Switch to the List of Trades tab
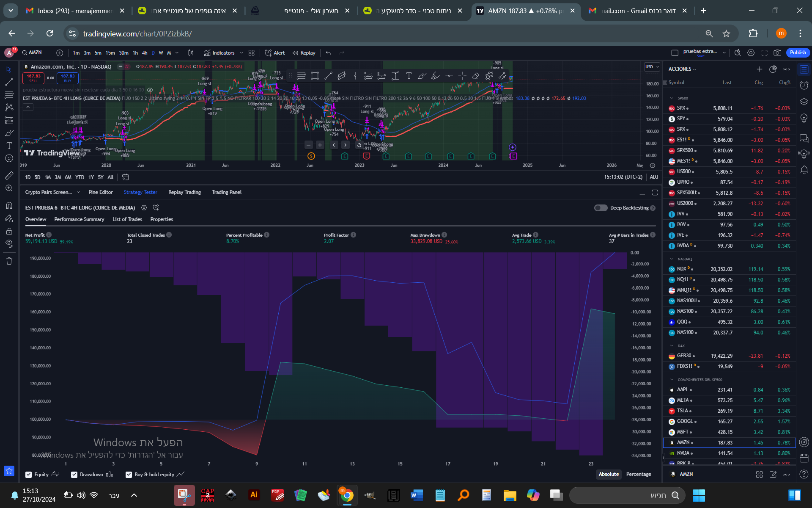Viewport: 812px width, 508px height. coord(127,219)
